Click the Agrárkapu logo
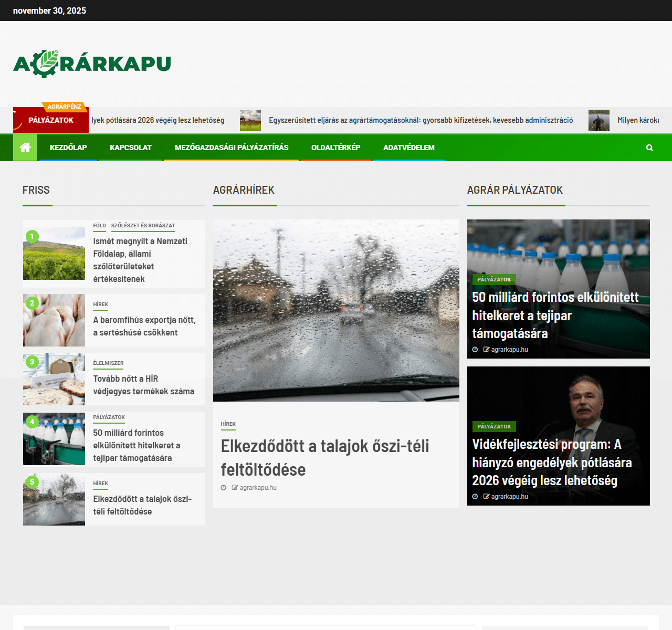672x630 pixels. tap(92, 64)
